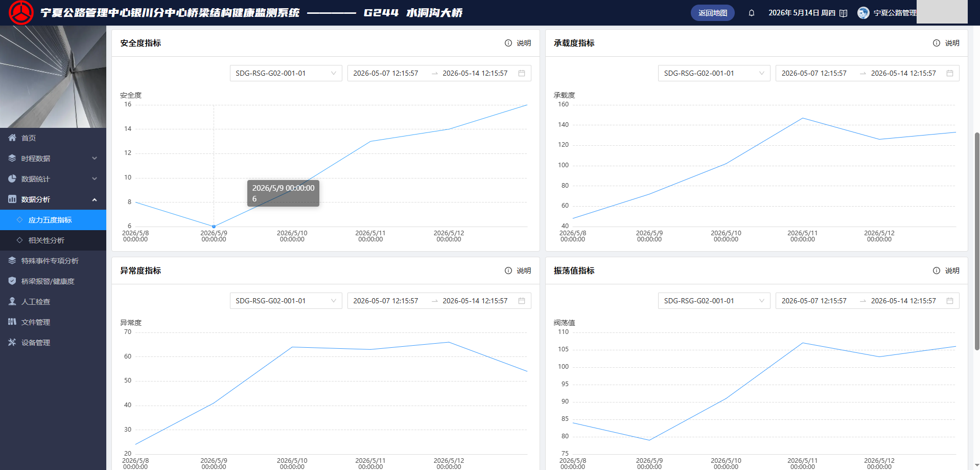Image resolution: width=980 pixels, height=470 pixels.
Task: Click the calendar book icon beside date
Action: click(x=844, y=13)
